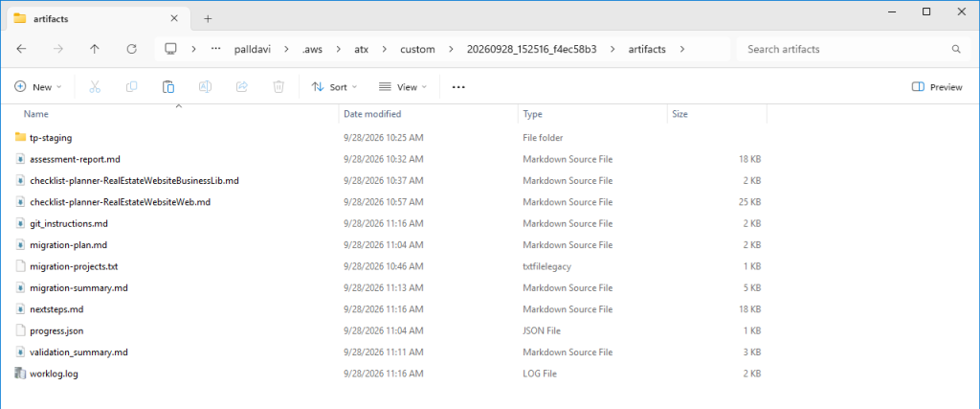Screen dimensions: 980x409
Task: Refresh the artifacts folder view
Action: point(131,49)
